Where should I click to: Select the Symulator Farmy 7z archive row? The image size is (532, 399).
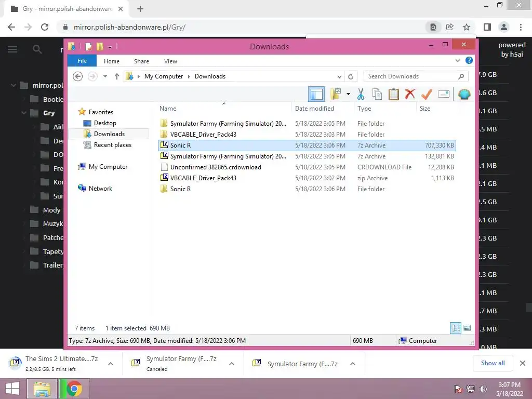(x=307, y=156)
